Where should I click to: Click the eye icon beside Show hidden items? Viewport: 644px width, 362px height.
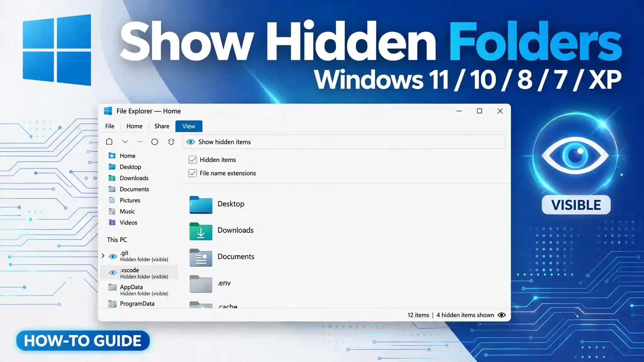tap(191, 142)
